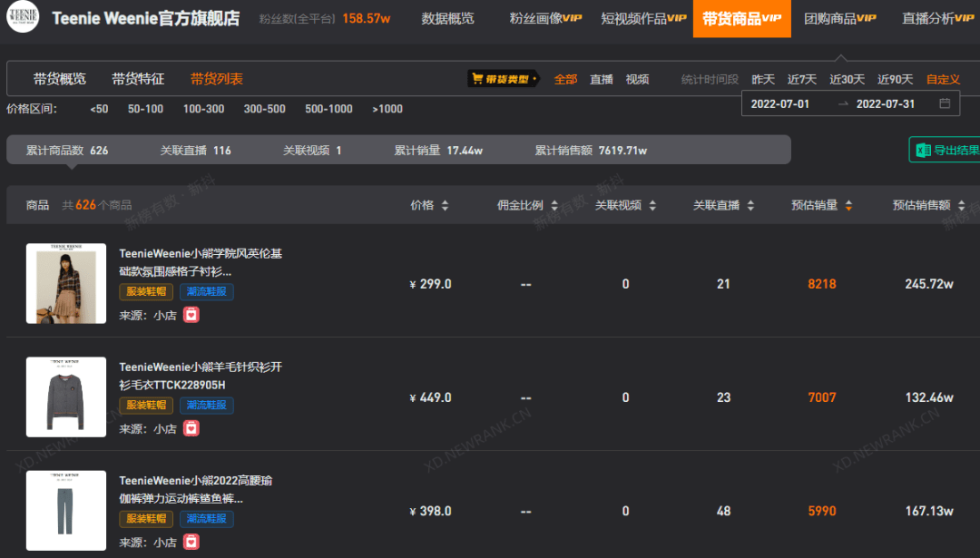Filter price range over 1000
The width and height of the screenshot is (980, 558).
(x=387, y=109)
